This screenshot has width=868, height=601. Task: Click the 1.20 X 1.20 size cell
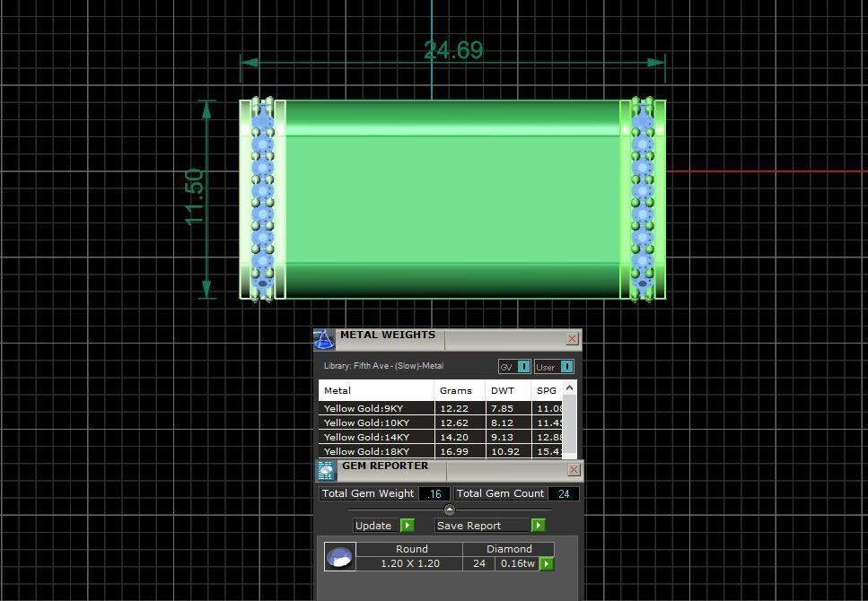409,563
